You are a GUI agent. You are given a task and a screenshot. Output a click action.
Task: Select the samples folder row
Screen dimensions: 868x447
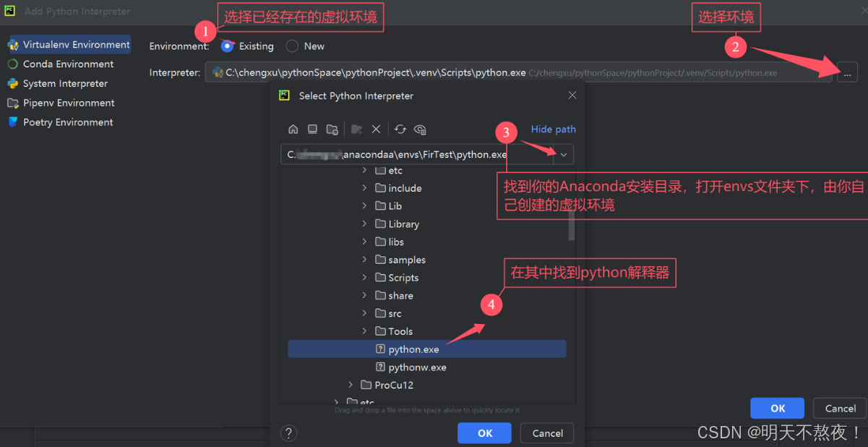[x=426, y=260]
